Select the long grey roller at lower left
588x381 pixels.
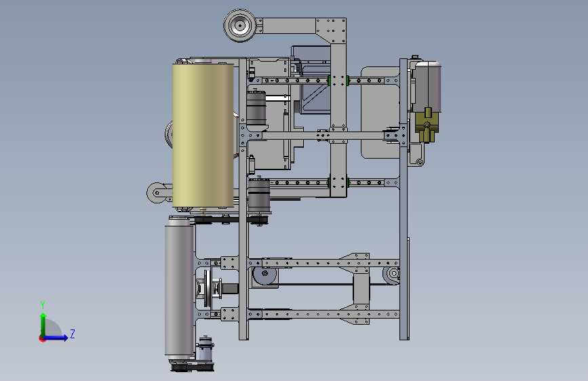click(179, 290)
